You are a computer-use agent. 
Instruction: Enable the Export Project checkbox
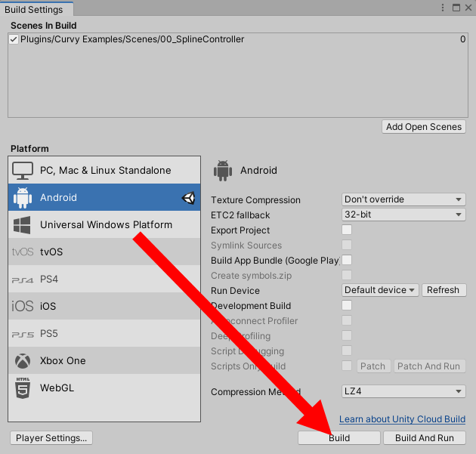tap(347, 230)
